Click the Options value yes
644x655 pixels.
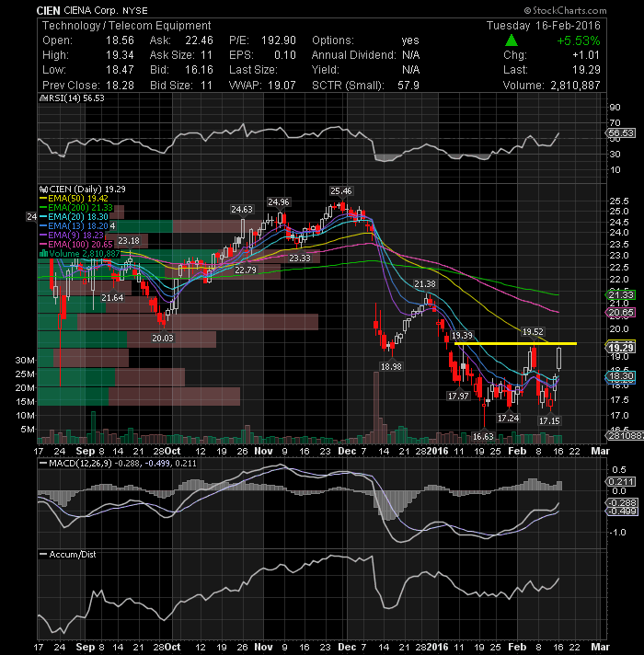(410, 40)
